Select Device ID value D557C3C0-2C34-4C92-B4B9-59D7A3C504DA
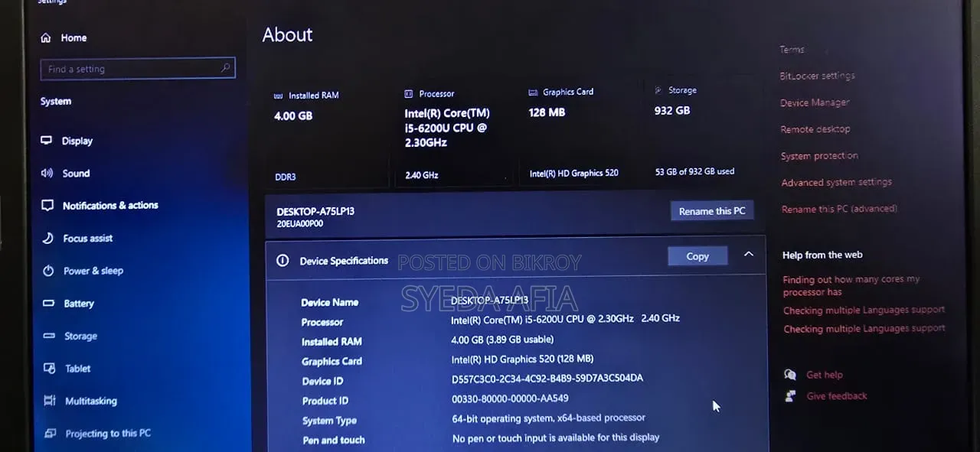 point(547,379)
